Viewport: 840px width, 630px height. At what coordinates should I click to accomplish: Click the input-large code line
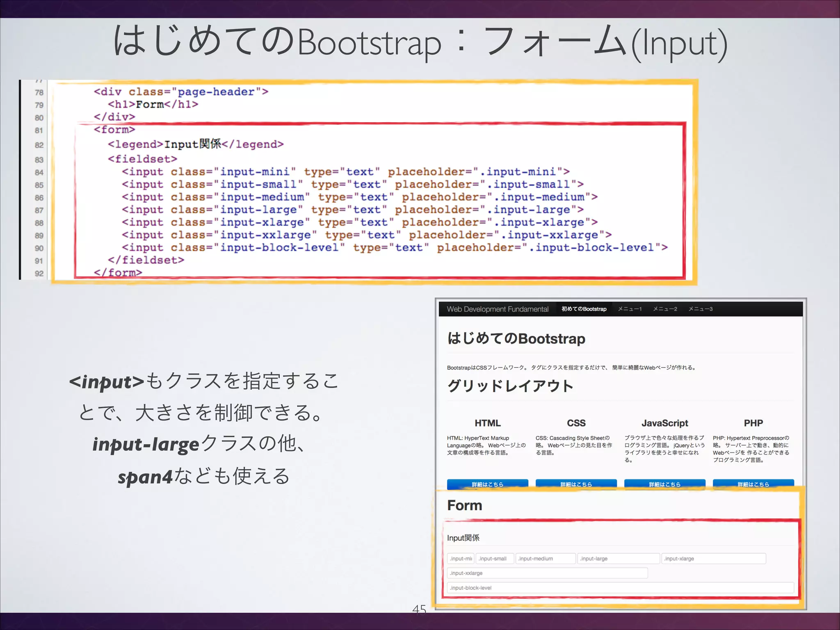353,210
